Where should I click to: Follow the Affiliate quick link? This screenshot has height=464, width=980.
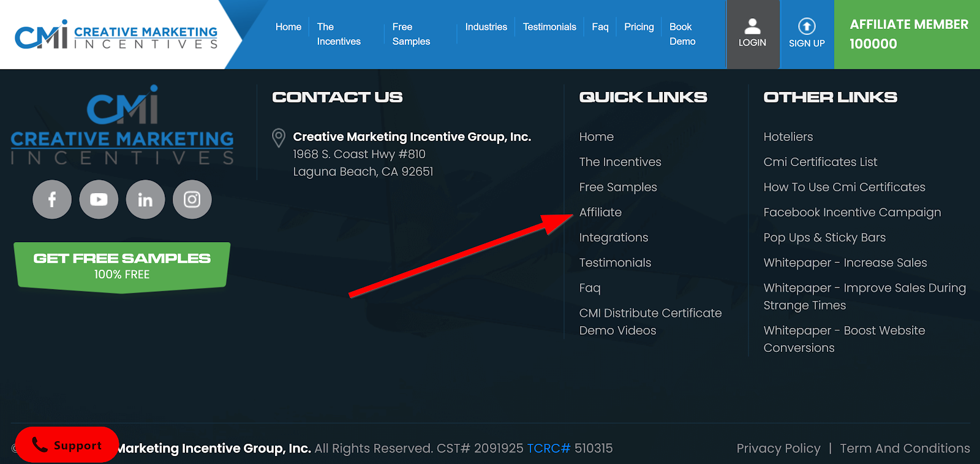[x=600, y=212]
